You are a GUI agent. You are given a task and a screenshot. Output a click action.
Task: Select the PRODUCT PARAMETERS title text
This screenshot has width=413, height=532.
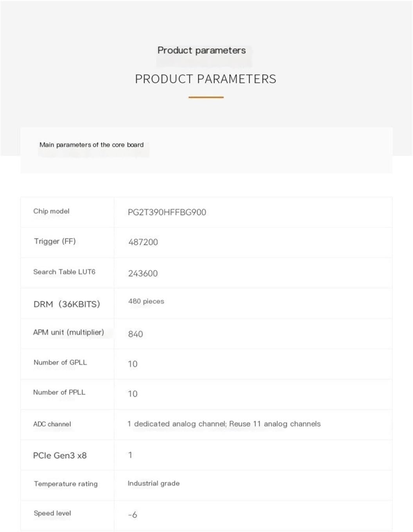(205, 79)
